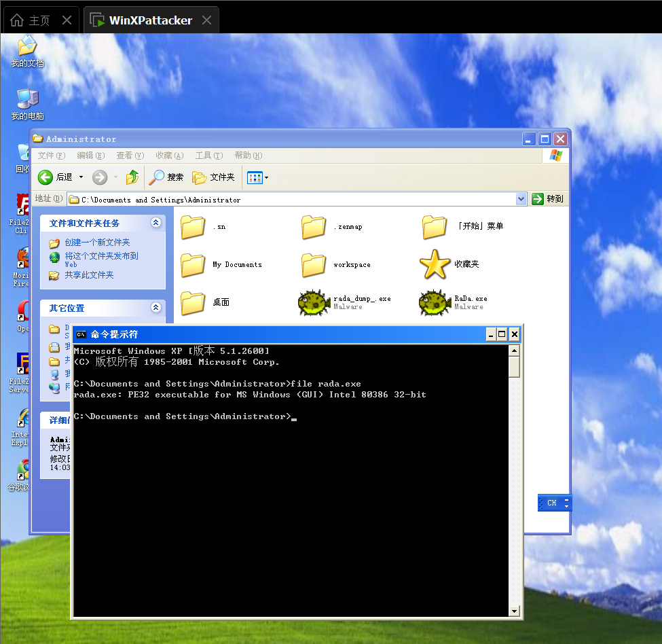Click the Back (后退) arrow in Explorer
The width and height of the screenshot is (662, 644).
pos(55,177)
